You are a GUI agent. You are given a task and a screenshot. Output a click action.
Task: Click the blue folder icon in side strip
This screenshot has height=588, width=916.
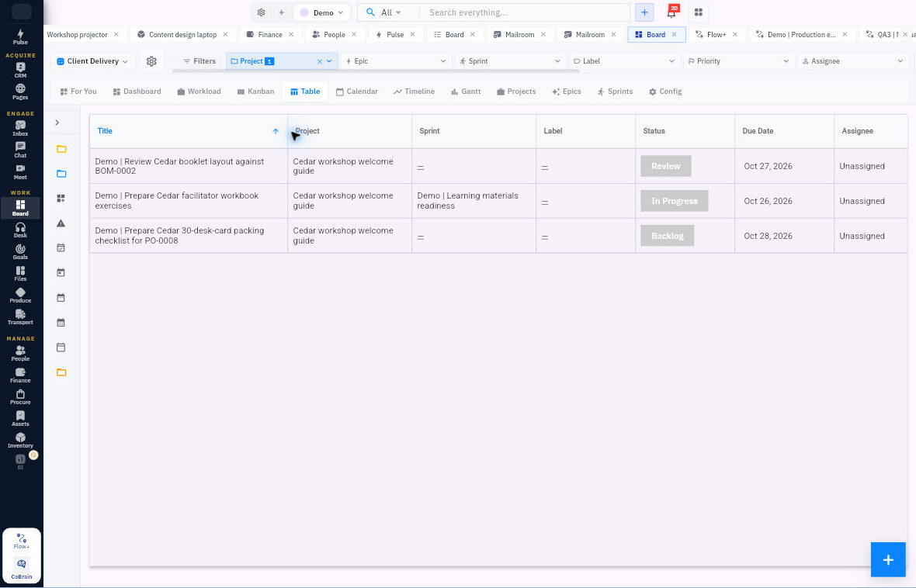pos(61,174)
